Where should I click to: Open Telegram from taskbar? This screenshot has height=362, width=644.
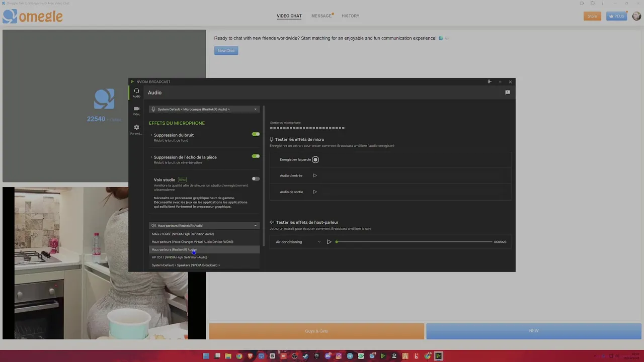point(350,356)
